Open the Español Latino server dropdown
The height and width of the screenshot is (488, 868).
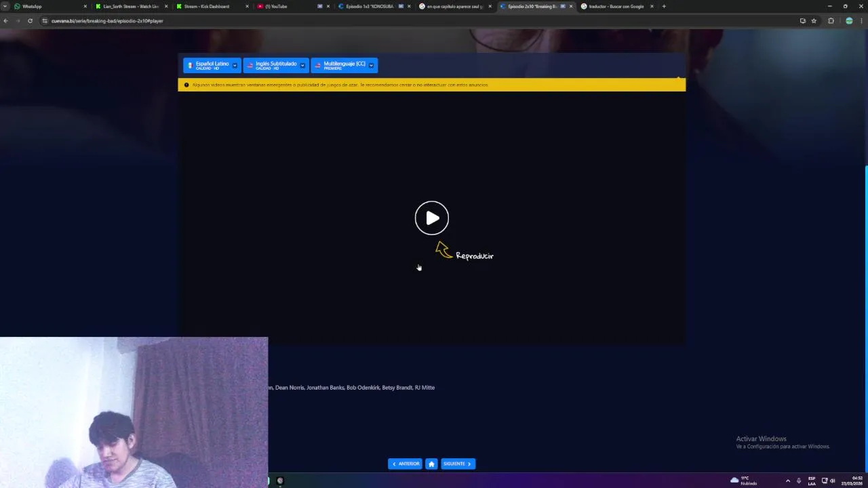click(x=212, y=65)
